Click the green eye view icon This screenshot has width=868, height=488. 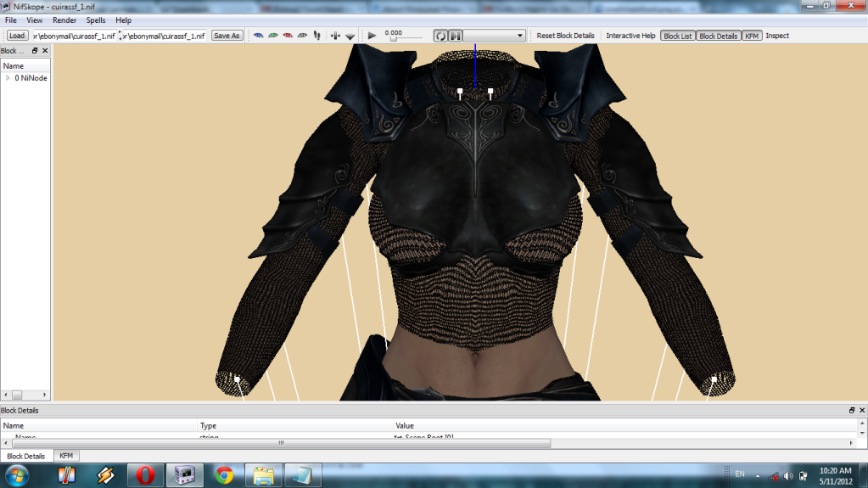point(273,36)
